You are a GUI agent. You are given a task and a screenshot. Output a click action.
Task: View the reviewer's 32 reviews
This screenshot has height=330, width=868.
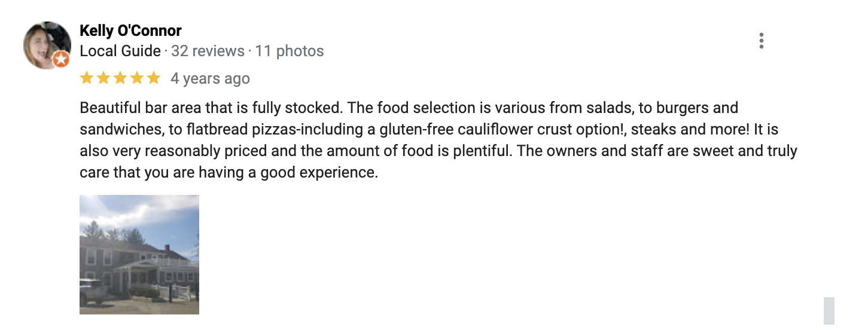(208, 51)
